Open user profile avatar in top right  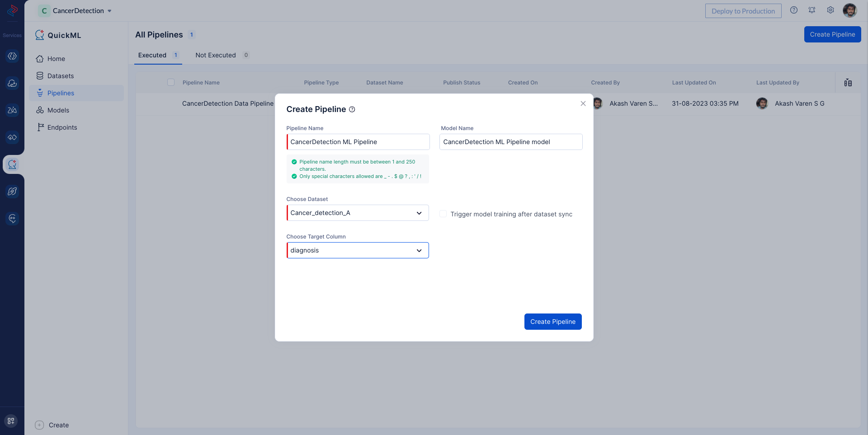coord(850,10)
